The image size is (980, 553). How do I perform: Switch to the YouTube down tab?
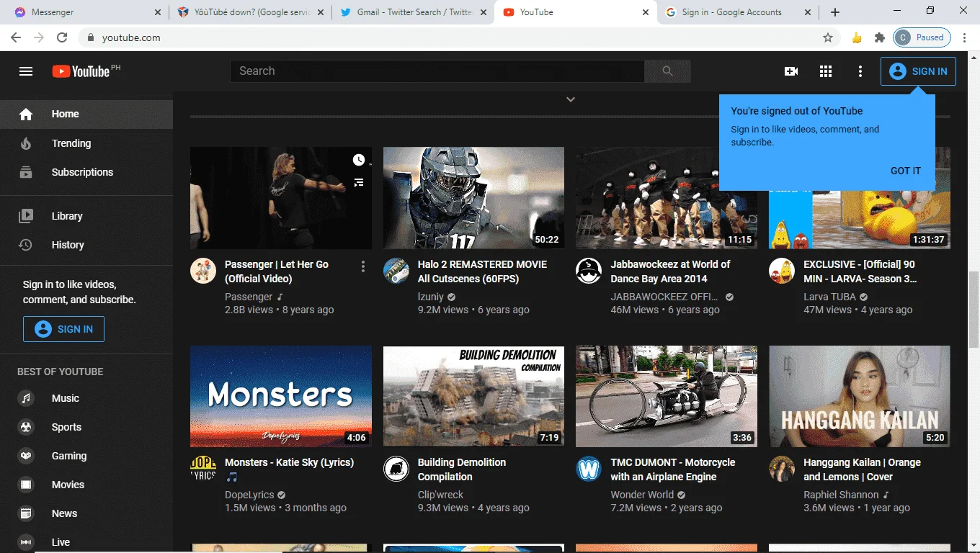pos(250,12)
